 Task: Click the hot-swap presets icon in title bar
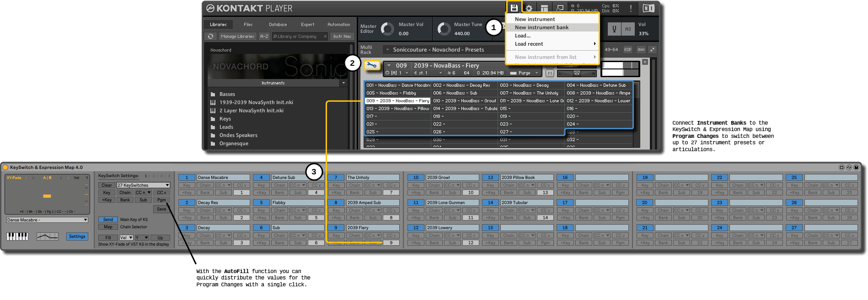coord(849,167)
